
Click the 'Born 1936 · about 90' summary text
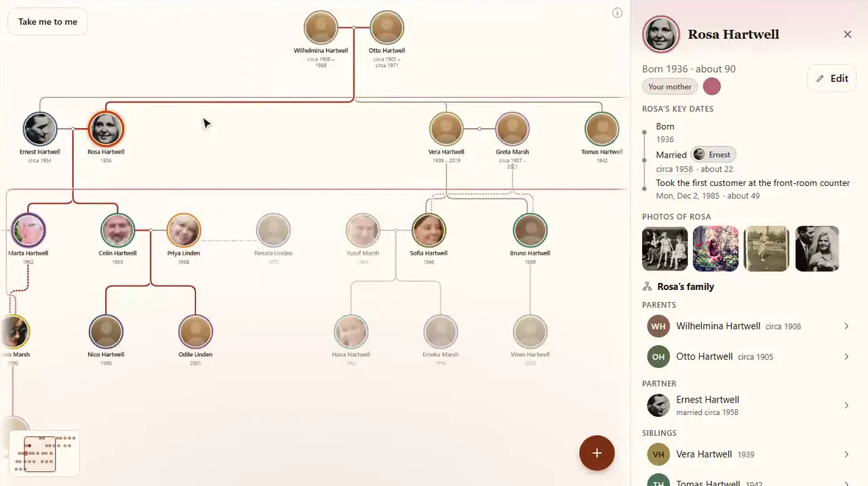(x=689, y=69)
